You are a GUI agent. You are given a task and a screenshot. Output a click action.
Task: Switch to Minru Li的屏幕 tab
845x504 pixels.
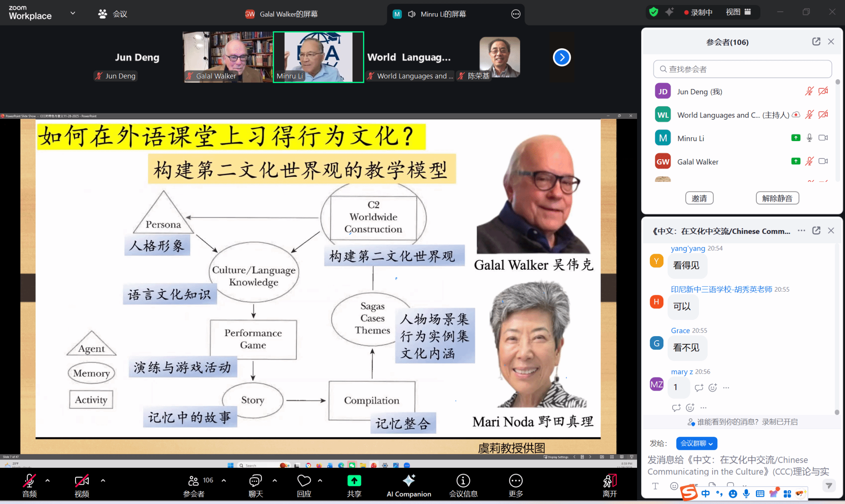(443, 14)
